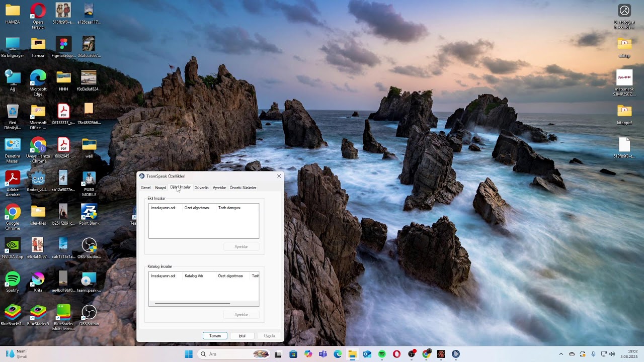Image resolution: width=644 pixels, height=362 pixels.
Task: Switch to the Genel tab
Action: pyautogui.click(x=145, y=188)
